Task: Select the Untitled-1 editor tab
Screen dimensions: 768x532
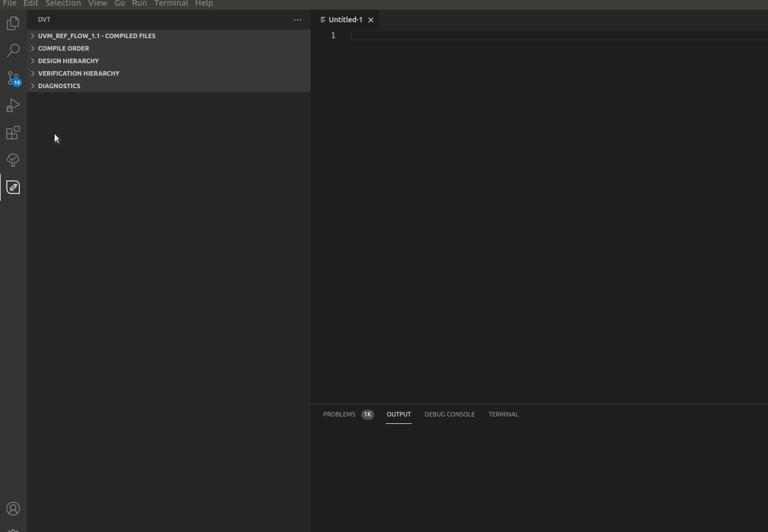Action: click(x=344, y=19)
